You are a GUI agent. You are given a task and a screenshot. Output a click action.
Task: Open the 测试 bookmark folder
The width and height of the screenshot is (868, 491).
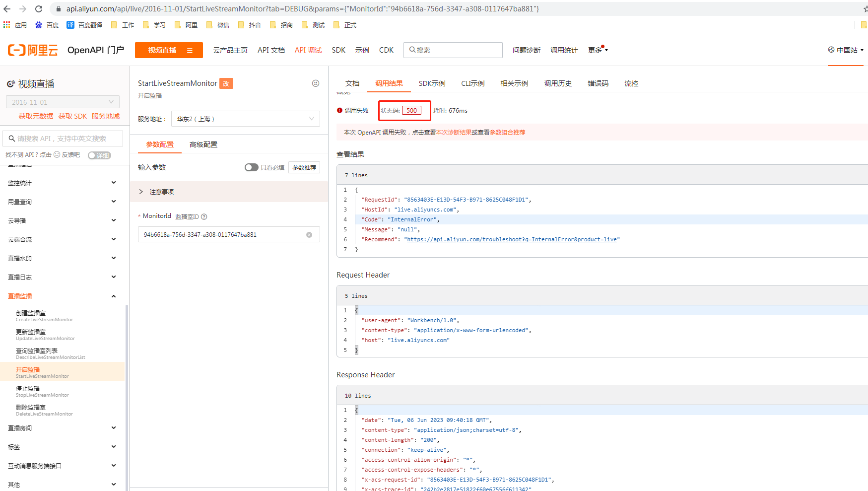pos(313,25)
